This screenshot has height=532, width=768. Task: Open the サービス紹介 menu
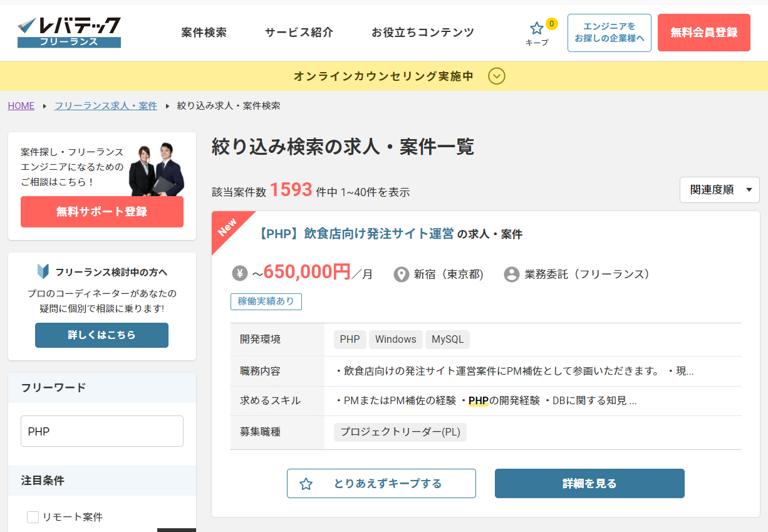[x=299, y=33]
